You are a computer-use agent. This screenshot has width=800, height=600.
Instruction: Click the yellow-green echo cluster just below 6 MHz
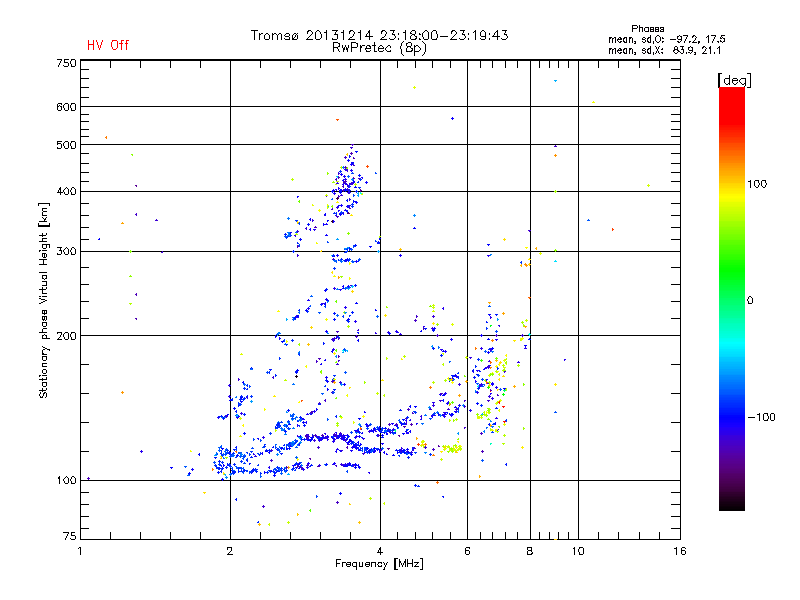point(452,448)
